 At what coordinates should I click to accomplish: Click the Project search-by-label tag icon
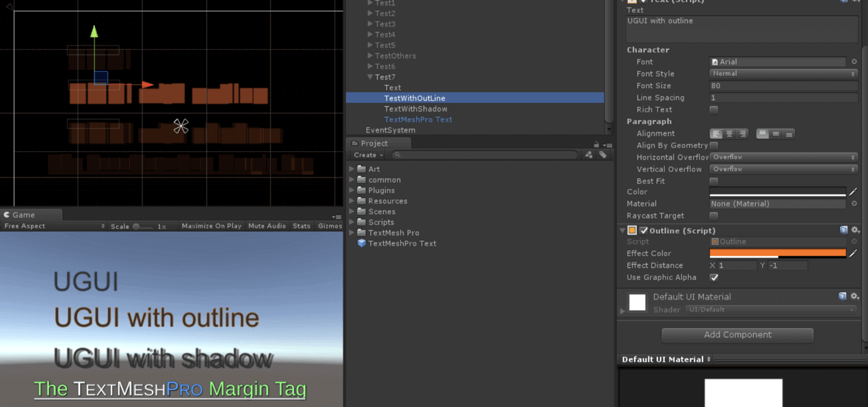coord(603,155)
